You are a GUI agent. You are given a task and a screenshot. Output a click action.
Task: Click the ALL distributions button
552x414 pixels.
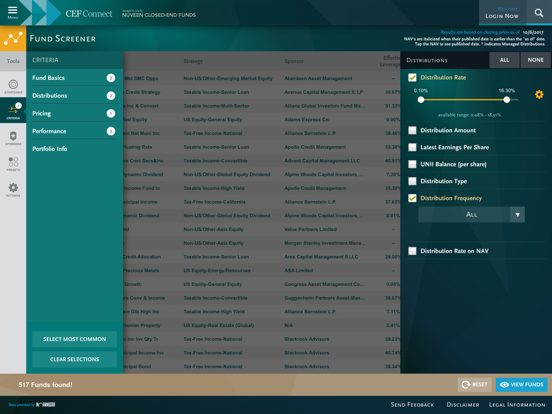pyautogui.click(x=504, y=60)
